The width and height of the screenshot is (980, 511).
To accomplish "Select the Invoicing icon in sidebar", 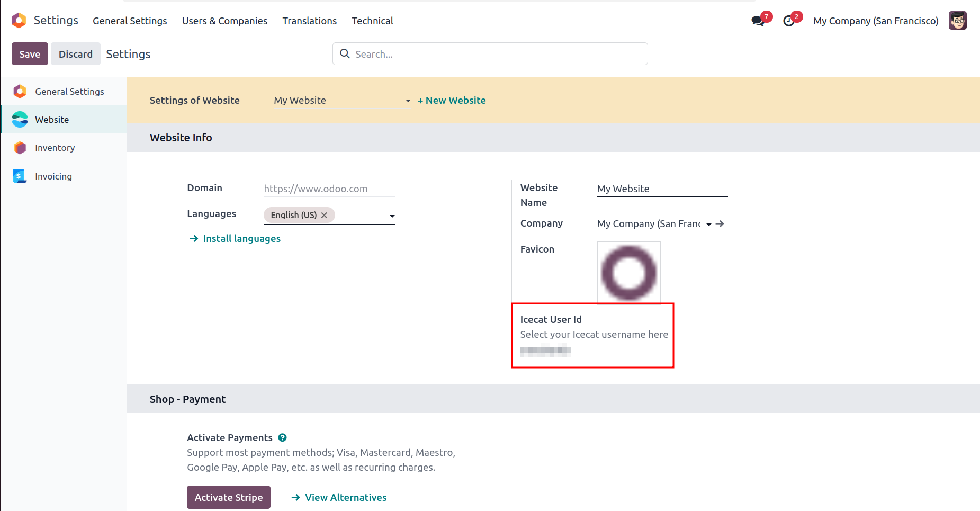I will coord(20,176).
